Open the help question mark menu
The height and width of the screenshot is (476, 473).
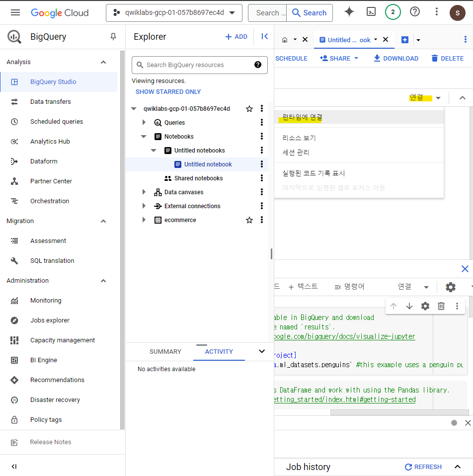coord(415,12)
